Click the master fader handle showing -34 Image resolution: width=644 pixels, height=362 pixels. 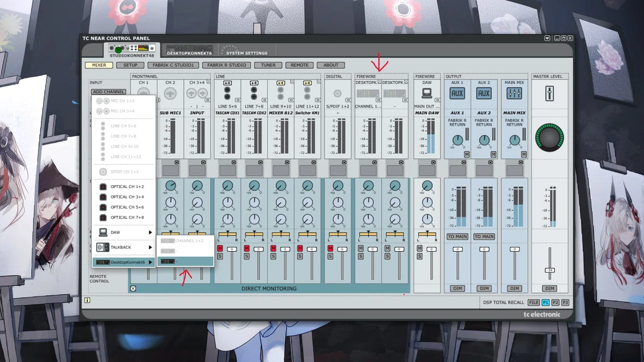point(550,269)
